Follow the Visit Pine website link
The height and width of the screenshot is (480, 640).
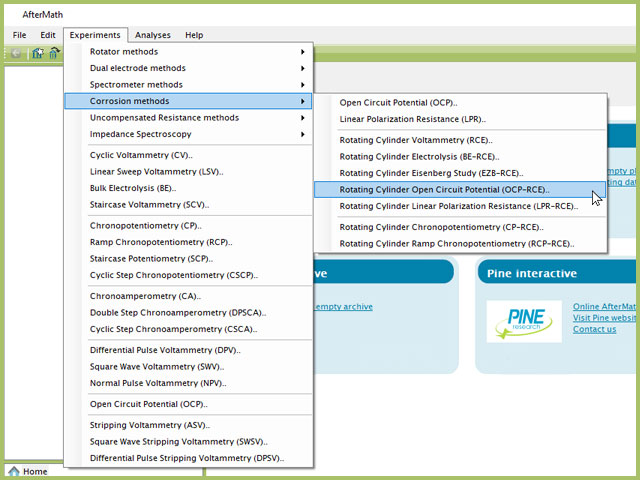pyautogui.click(x=604, y=318)
